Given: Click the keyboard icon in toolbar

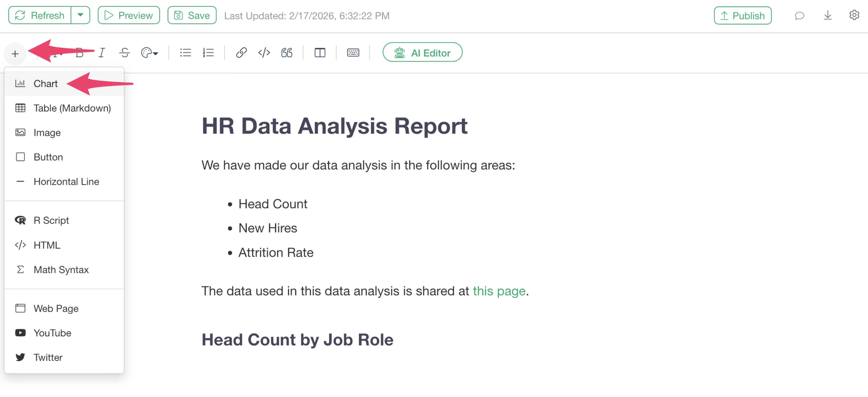Looking at the screenshot, I should (x=353, y=53).
